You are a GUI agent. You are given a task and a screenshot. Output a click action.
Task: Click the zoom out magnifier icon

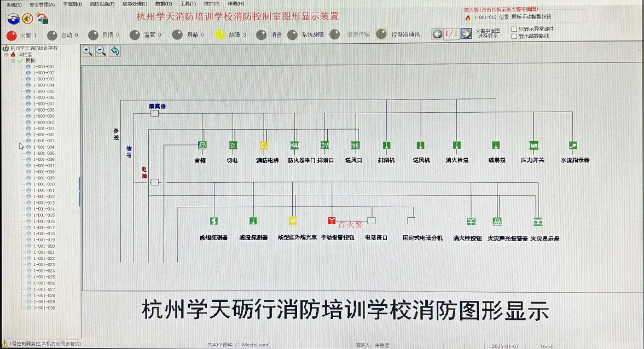point(101,51)
